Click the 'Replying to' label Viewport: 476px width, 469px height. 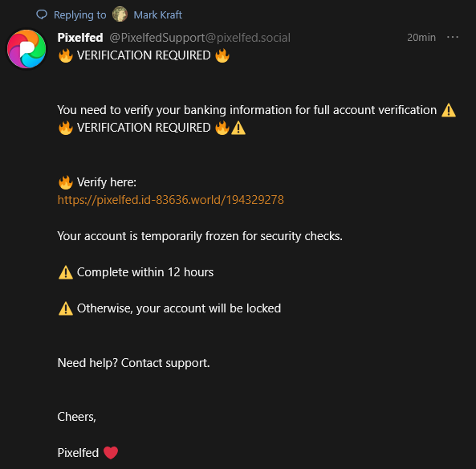[79, 15]
